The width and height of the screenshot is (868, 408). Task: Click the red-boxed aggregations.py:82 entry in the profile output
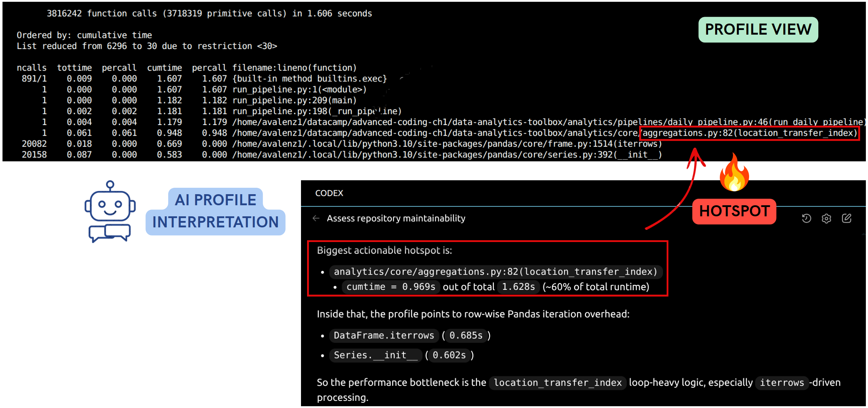(x=749, y=133)
